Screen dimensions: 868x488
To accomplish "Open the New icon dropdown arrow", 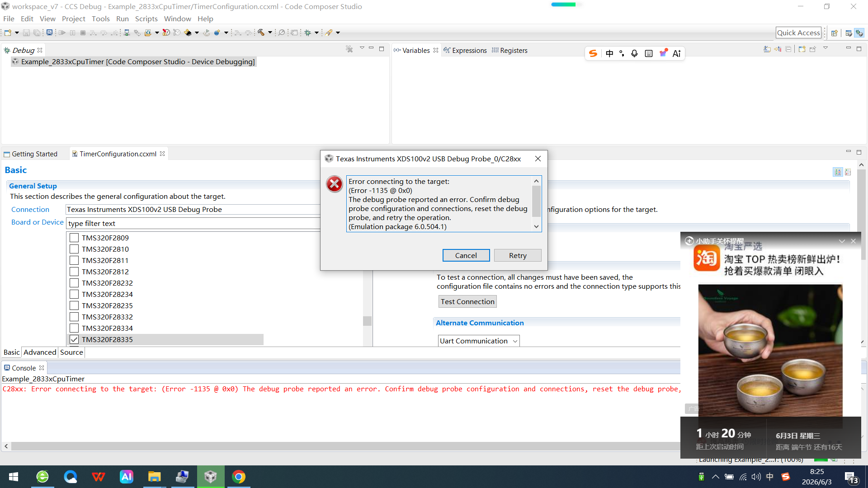I will tap(17, 33).
